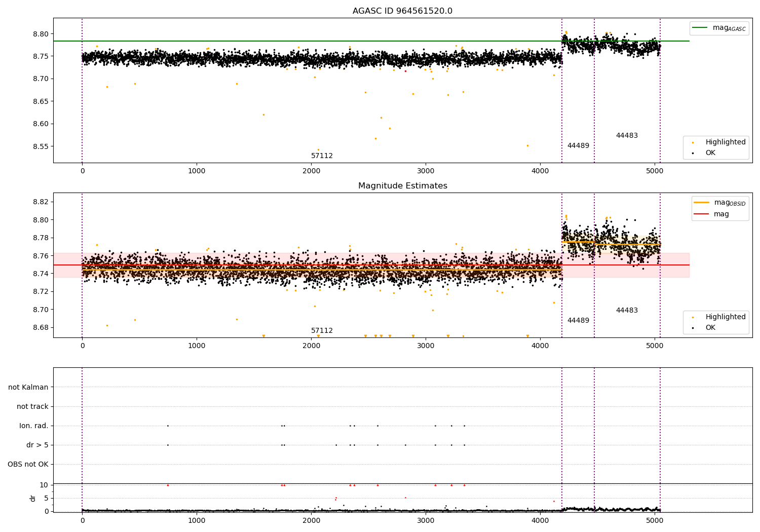Click y tick 8.82 in Magnitude Estimates plot
Viewport: 760px width, 532px height.
coord(41,202)
